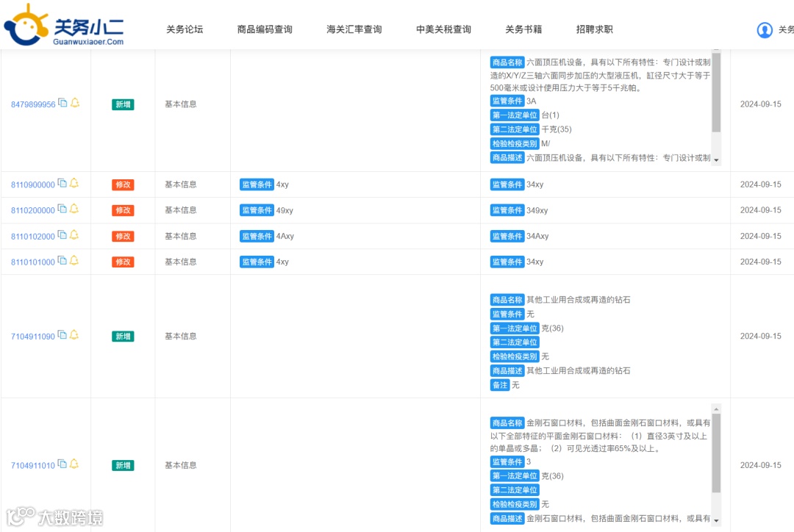
Task: Click scroll down arrow in 7104911010 details box
Action: coord(716,520)
